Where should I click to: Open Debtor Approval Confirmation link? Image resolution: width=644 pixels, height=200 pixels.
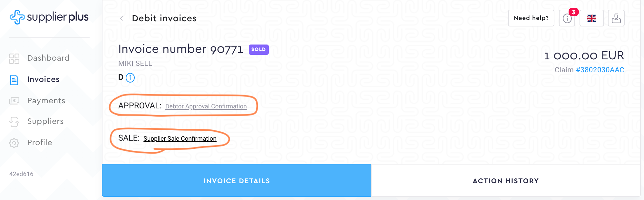[x=206, y=106]
